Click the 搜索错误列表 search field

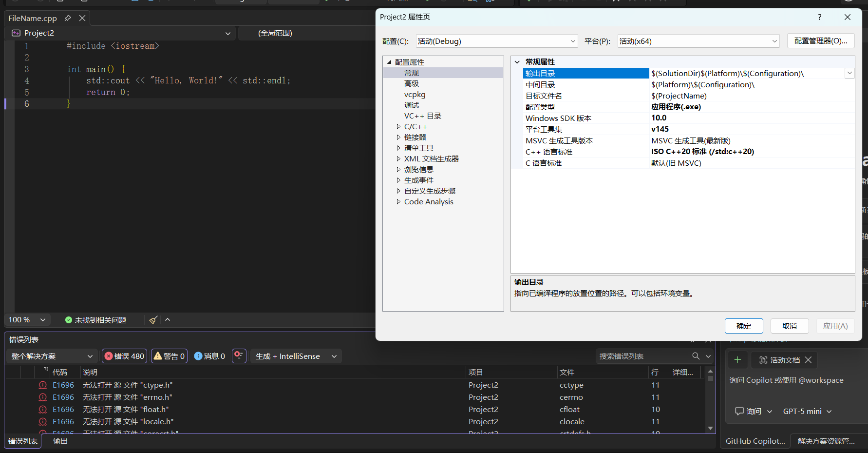pos(643,356)
